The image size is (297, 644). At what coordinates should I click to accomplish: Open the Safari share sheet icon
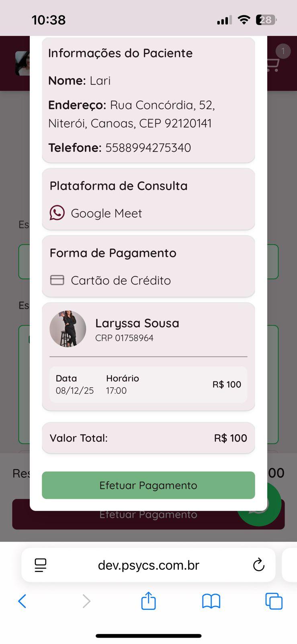pos(148,601)
